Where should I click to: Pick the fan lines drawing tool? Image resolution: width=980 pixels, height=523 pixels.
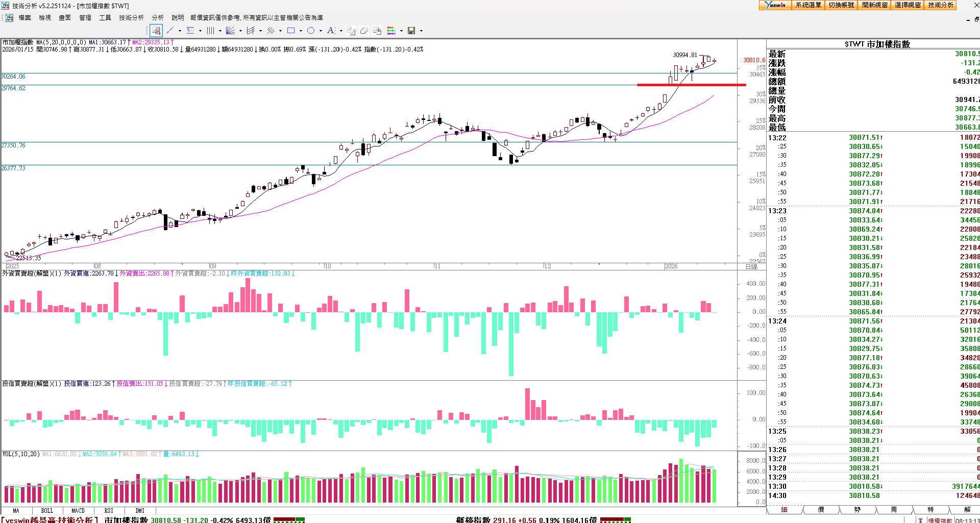point(230,31)
